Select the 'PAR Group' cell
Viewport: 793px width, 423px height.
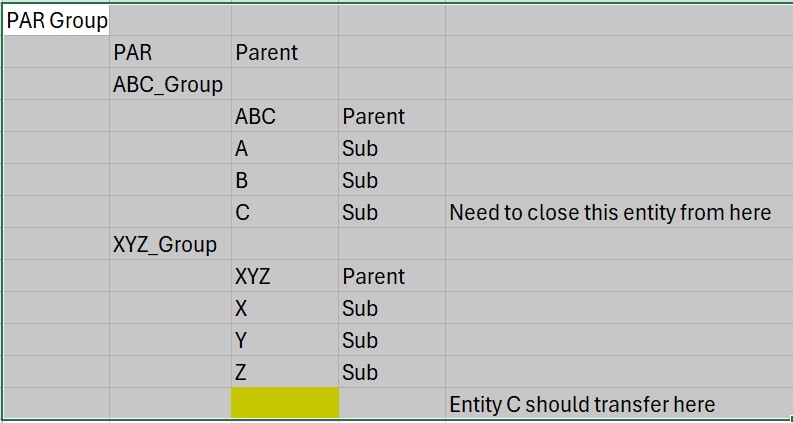point(56,20)
